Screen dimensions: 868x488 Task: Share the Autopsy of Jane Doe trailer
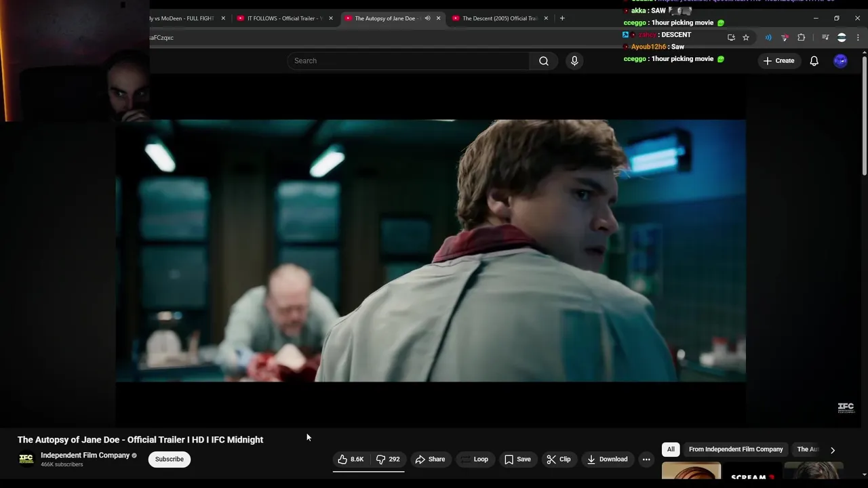tap(430, 460)
